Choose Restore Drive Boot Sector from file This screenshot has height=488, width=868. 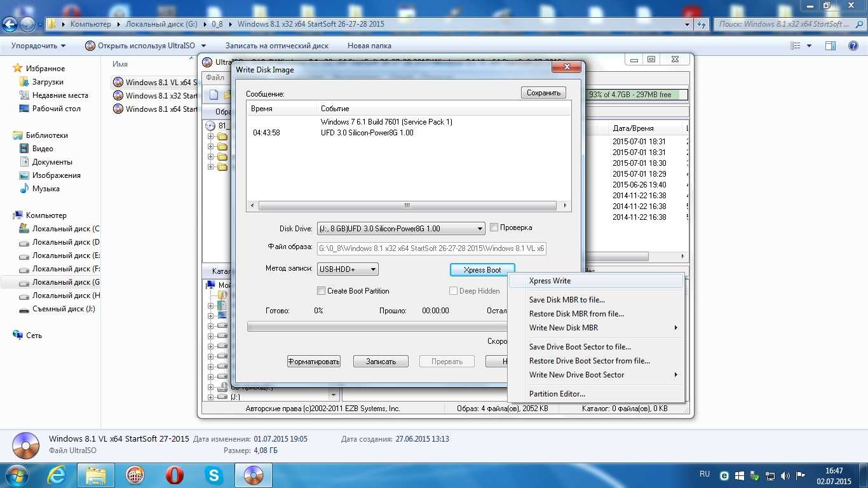click(597, 361)
